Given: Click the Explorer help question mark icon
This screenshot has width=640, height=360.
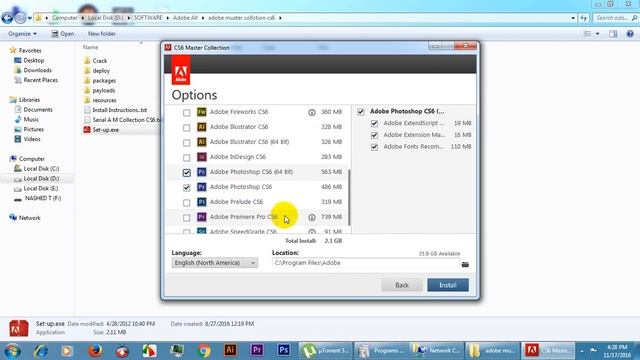Looking at the screenshot, I should [x=630, y=34].
